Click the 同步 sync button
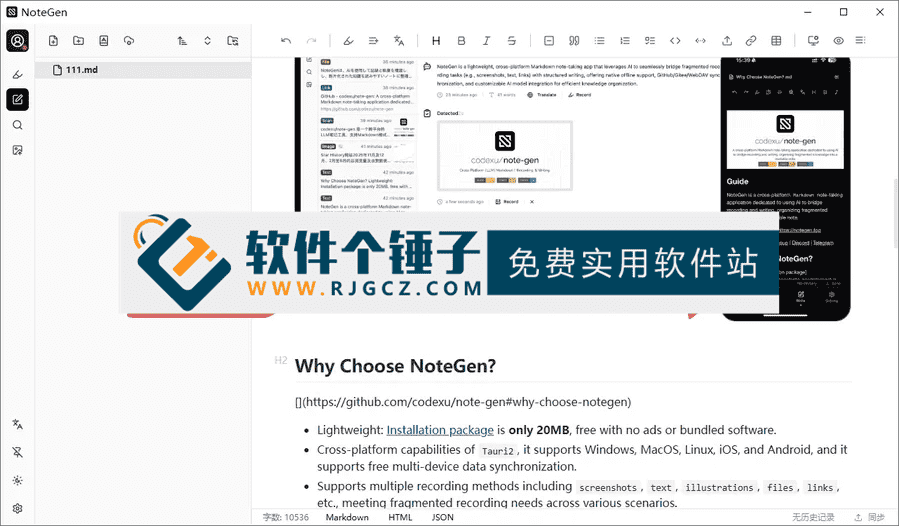Viewport: 899px width, 526px height. click(x=870, y=517)
